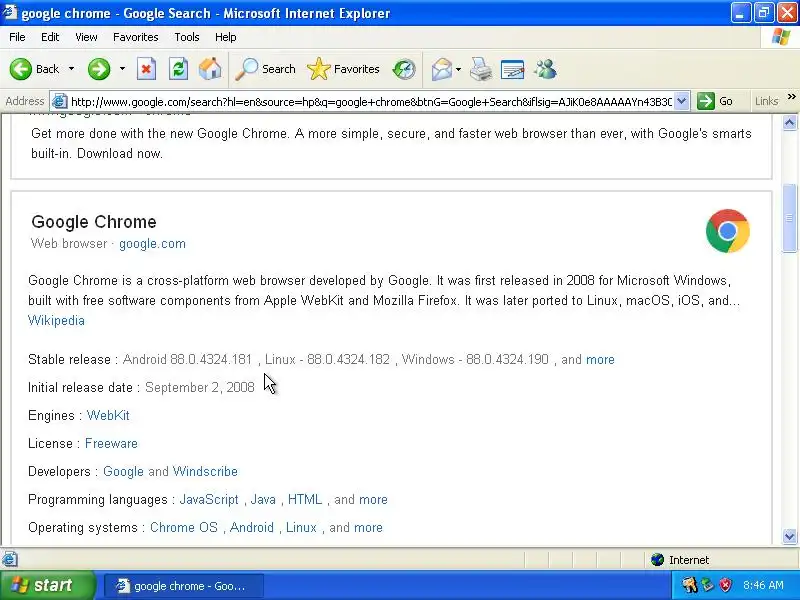Image resolution: width=800 pixels, height=600 pixels.
Task: Open the WebKit engine link
Action: click(108, 415)
